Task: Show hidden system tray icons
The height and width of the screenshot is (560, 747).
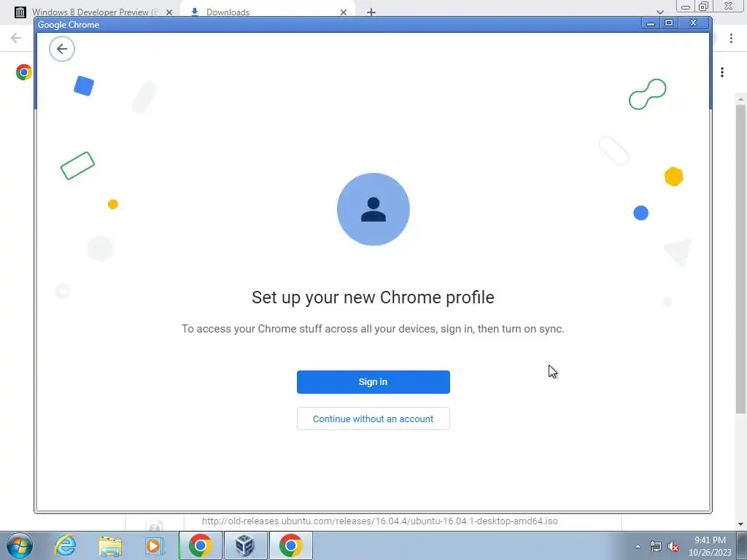Action: pos(638,546)
